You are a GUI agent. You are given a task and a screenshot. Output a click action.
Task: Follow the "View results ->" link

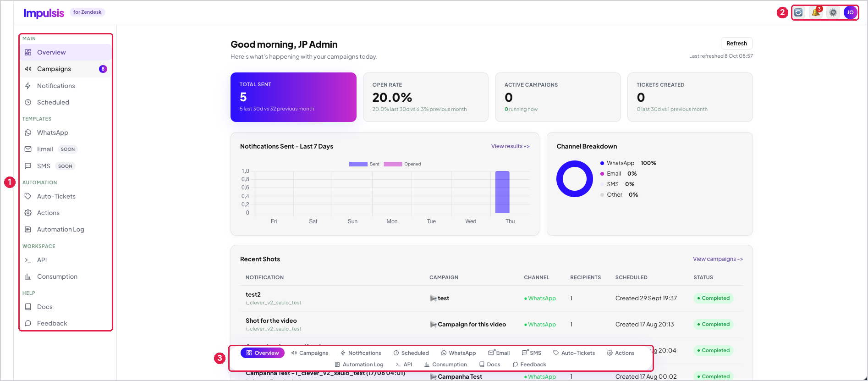tap(510, 146)
